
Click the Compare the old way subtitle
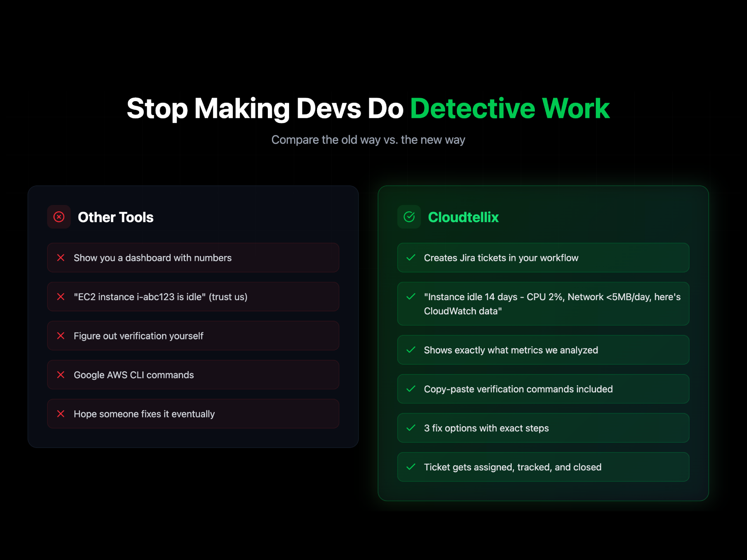[x=368, y=140]
